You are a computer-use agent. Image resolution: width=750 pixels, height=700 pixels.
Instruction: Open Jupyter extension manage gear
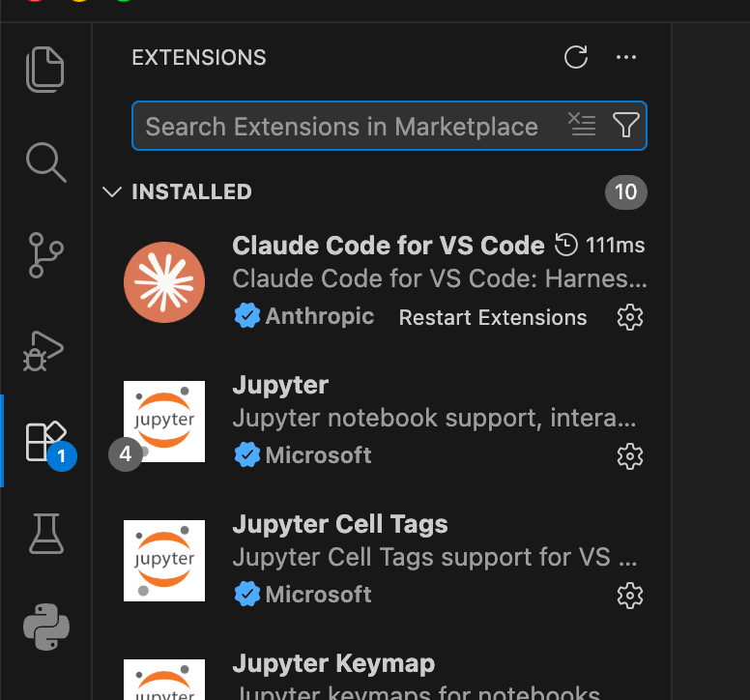[x=630, y=456]
